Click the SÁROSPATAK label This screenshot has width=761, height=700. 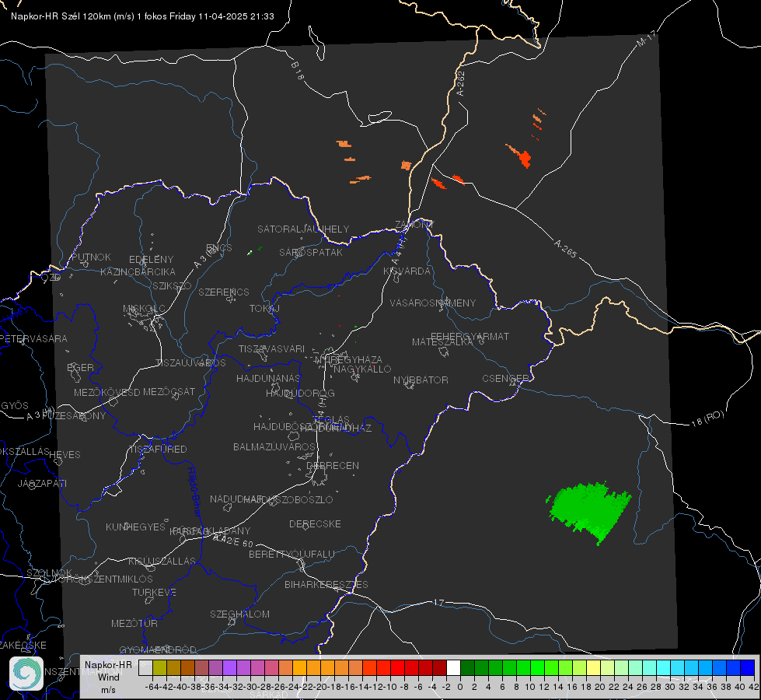click(x=311, y=252)
